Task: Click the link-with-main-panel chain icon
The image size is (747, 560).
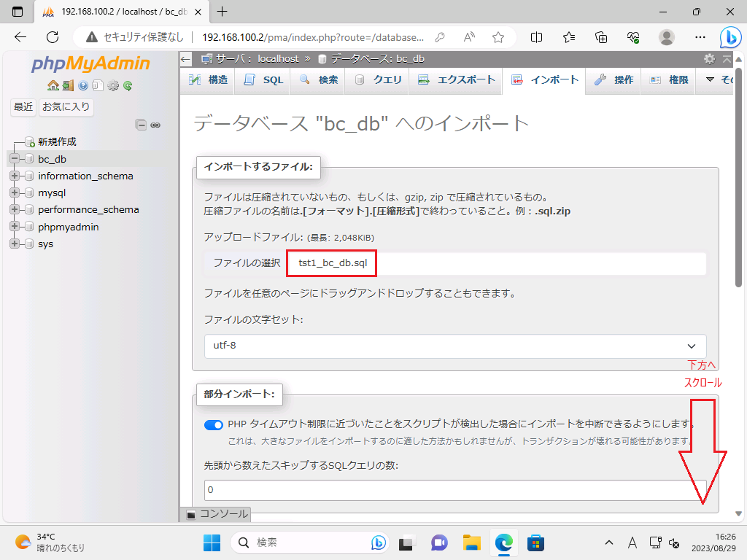Action: (155, 125)
